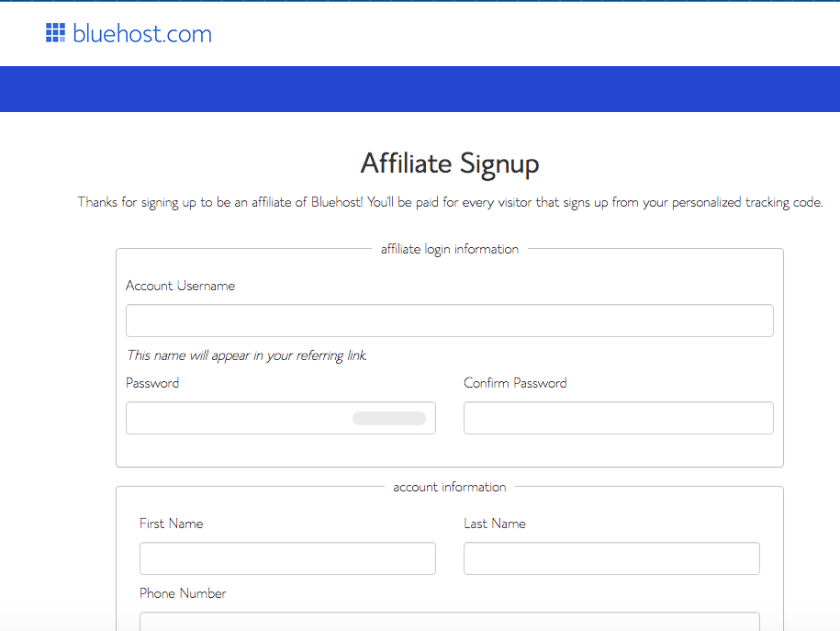This screenshot has height=631, width=840.
Task: Click the referring link hint text
Action: click(247, 355)
